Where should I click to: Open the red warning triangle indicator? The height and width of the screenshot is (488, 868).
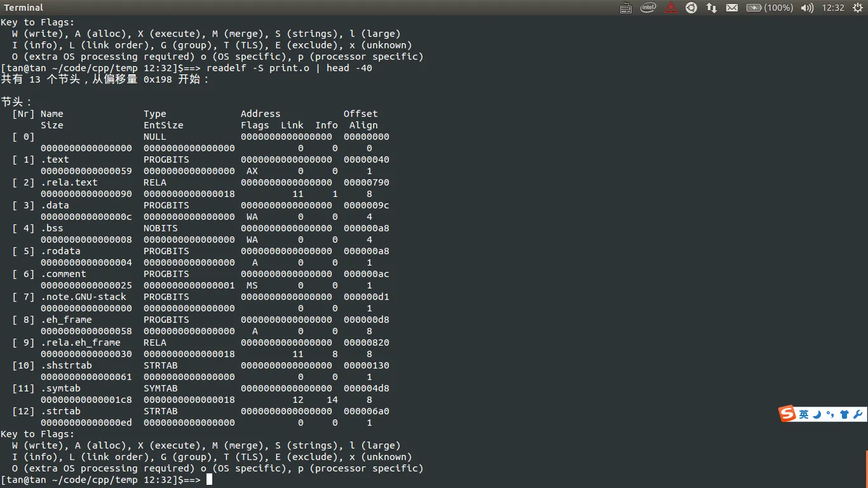pyautogui.click(x=671, y=8)
